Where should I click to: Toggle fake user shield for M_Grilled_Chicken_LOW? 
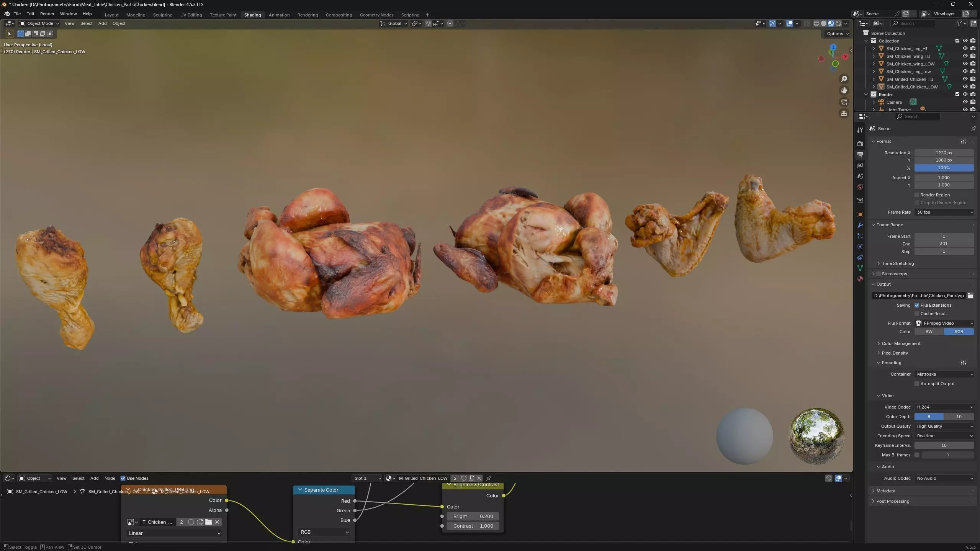464,478
